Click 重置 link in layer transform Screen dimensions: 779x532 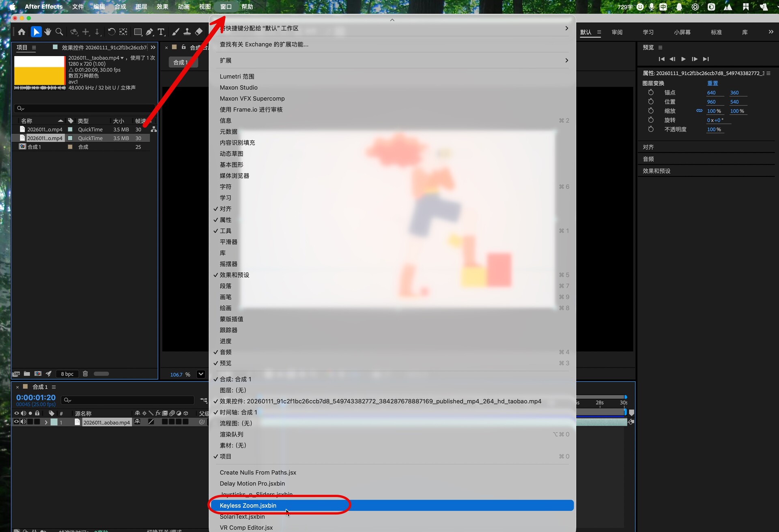click(712, 83)
